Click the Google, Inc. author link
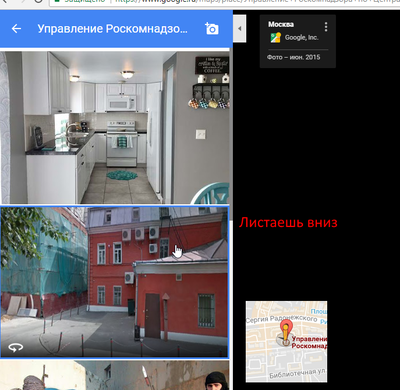Image resolution: width=400 pixels, height=390 pixels. 301,38
